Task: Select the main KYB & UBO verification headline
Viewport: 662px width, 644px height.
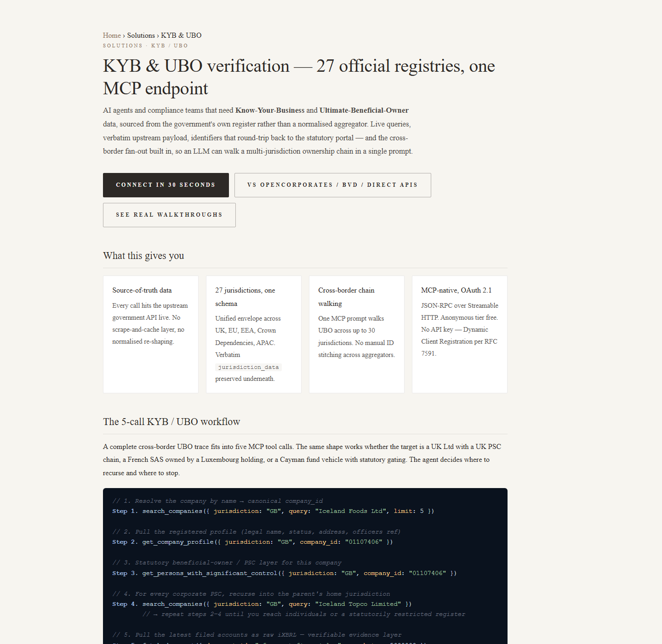Action: [299, 77]
